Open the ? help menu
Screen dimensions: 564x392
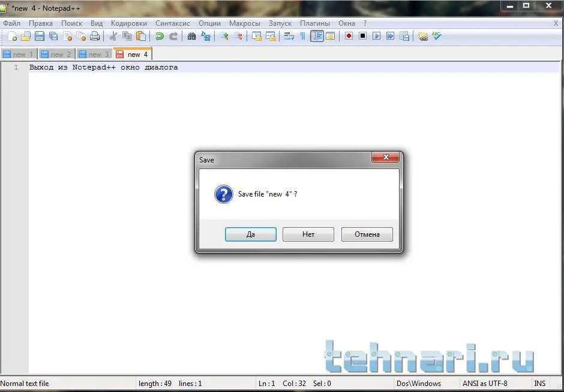tap(365, 23)
